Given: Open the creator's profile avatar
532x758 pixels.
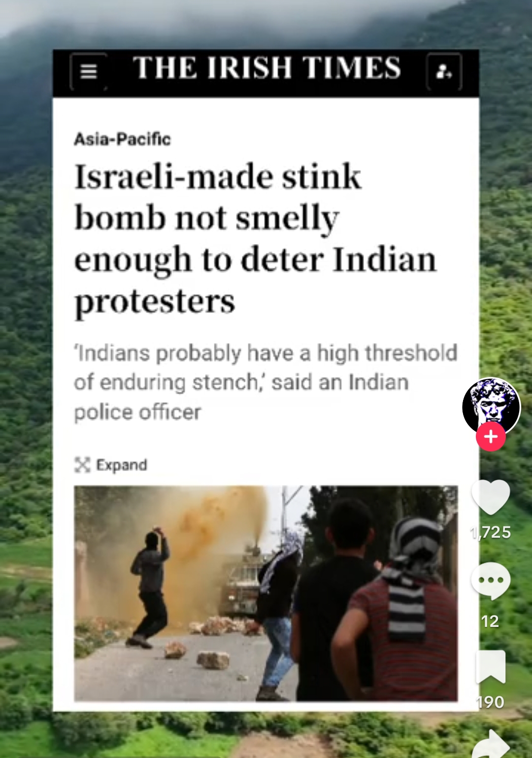Looking at the screenshot, I should (491, 407).
